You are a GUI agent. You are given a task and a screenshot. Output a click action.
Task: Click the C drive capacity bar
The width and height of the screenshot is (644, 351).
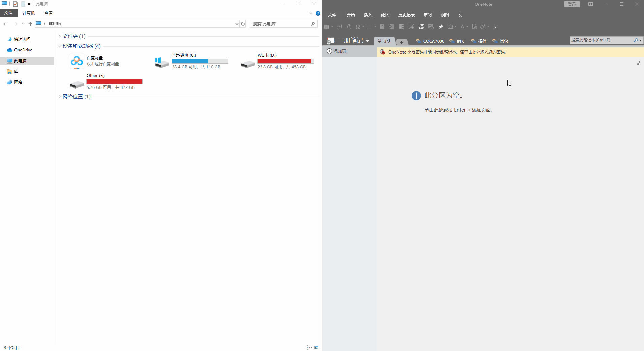click(200, 61)
